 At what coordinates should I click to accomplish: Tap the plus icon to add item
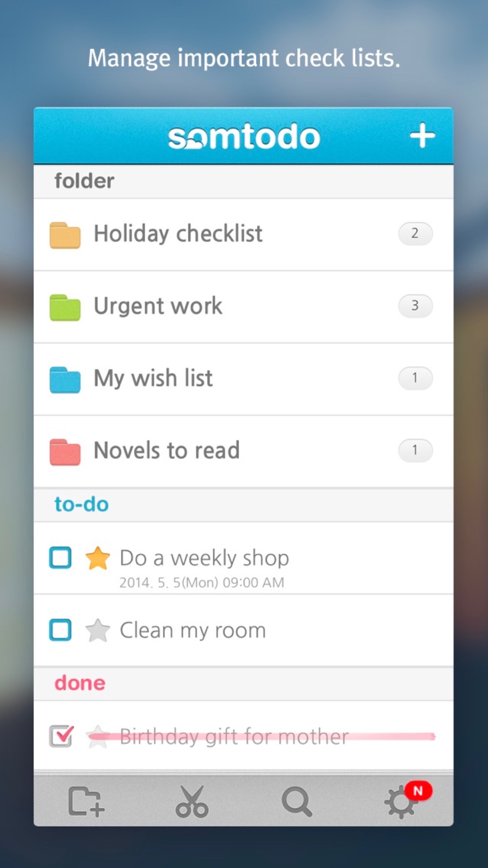tap(422, 135)
